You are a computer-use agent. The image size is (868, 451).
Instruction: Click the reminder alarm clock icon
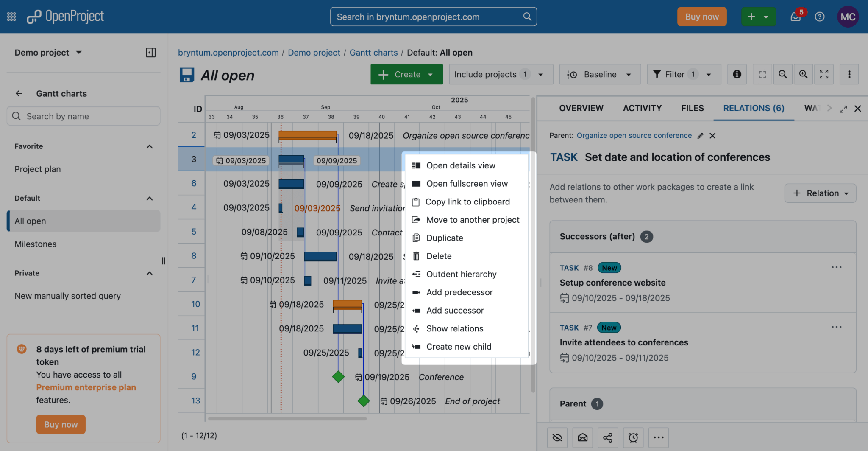633,438
